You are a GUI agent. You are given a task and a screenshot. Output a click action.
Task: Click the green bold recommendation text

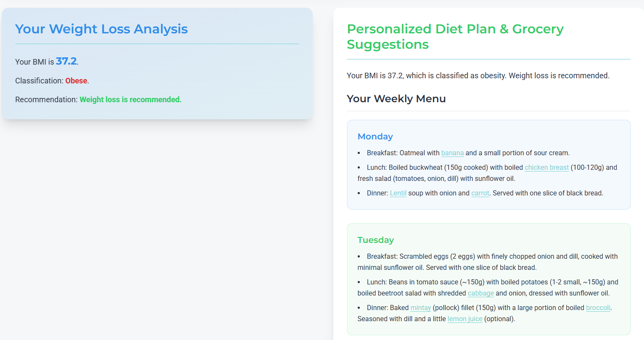point(130,100)
